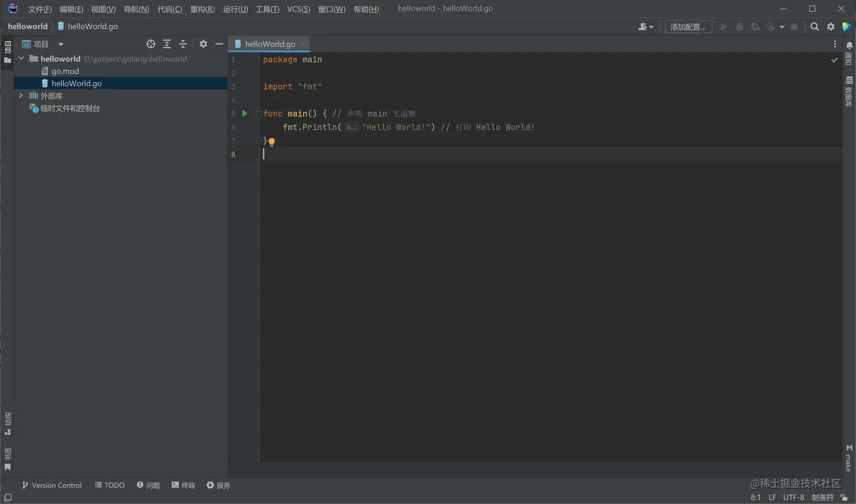856x504 pixels.
Task: Open the TODO tool window
Action: pyautogui.click(x=110, y=485)
